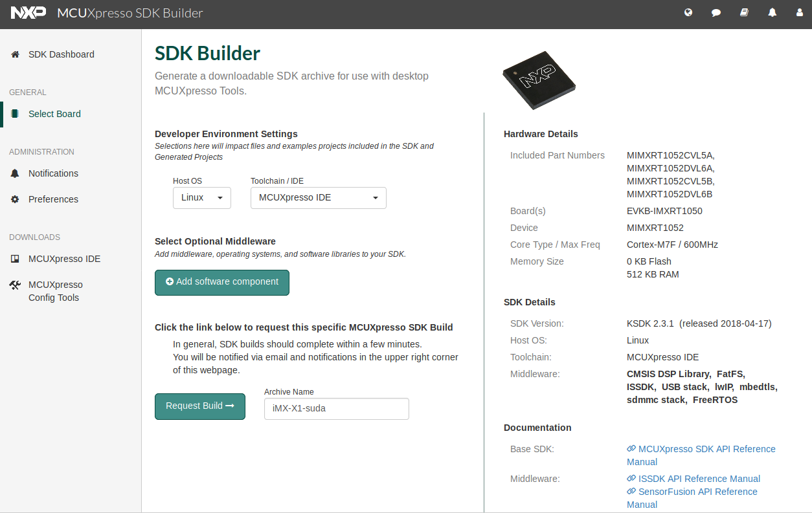Open MCUXpresso IDE downloads entry
The height and width of the screenshot is (513, 812).
(64, 259)
